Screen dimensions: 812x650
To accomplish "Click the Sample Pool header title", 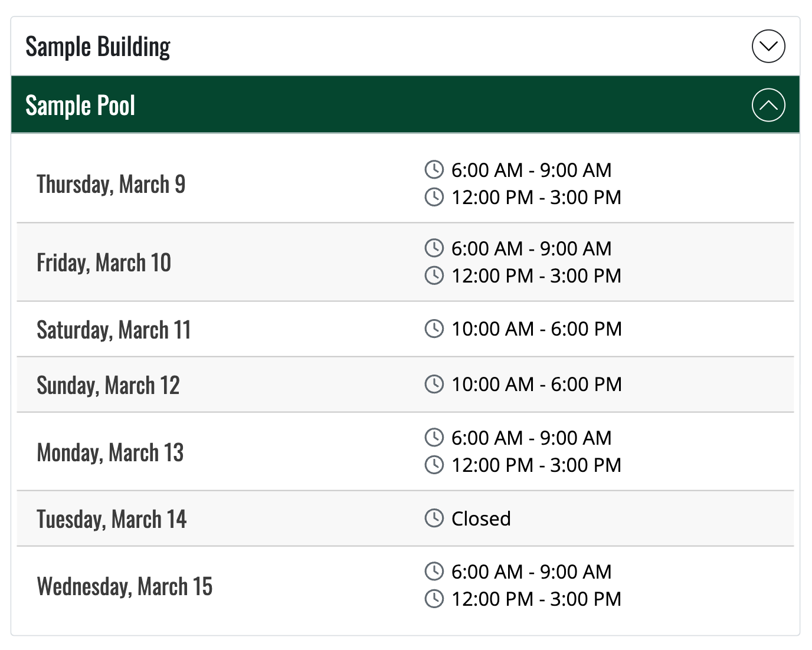I will point(80,106).
